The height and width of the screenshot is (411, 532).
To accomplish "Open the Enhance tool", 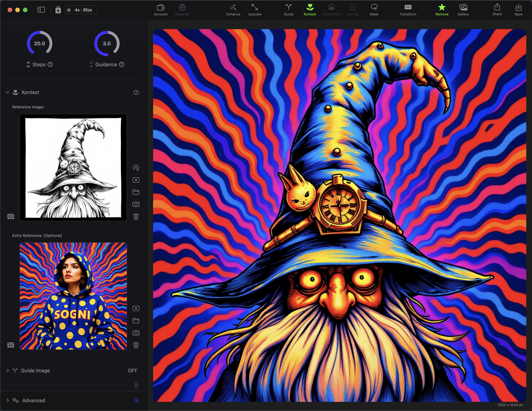I will [233, 10].
